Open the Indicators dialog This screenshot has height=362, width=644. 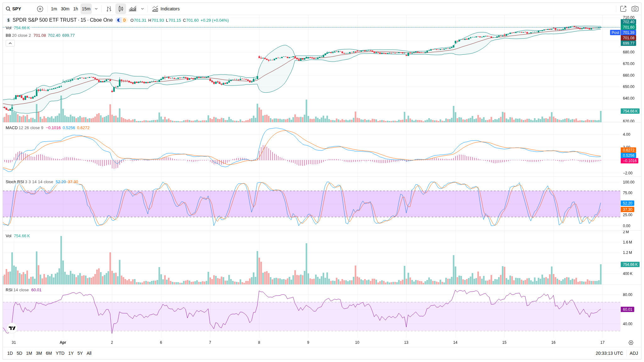(166, 9)
